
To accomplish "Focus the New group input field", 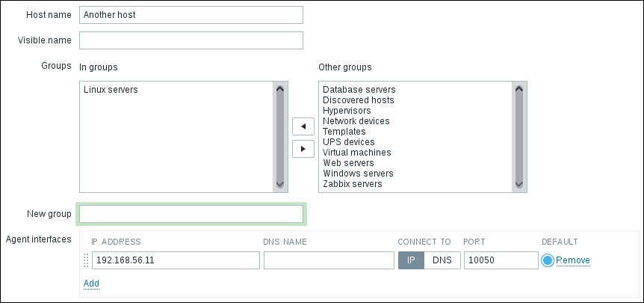I will (x=191, y=214).
